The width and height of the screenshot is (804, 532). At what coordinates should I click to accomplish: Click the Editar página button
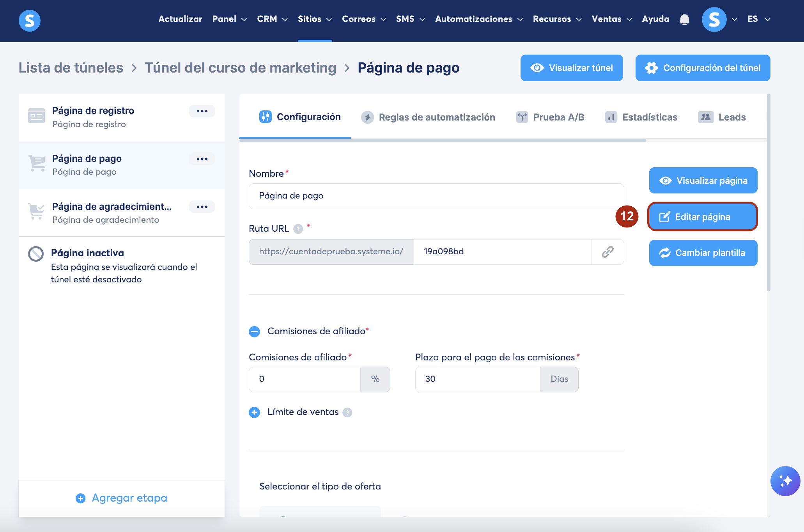702,217
